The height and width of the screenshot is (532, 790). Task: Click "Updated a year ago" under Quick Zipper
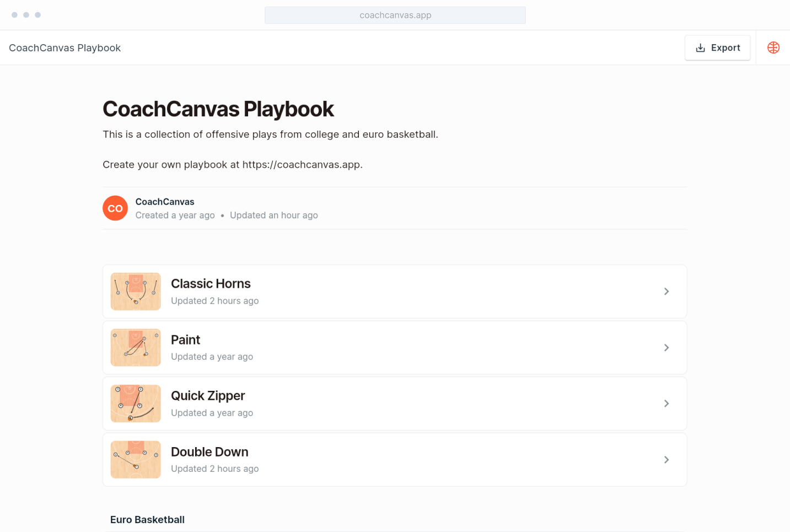tap(212, 413)
